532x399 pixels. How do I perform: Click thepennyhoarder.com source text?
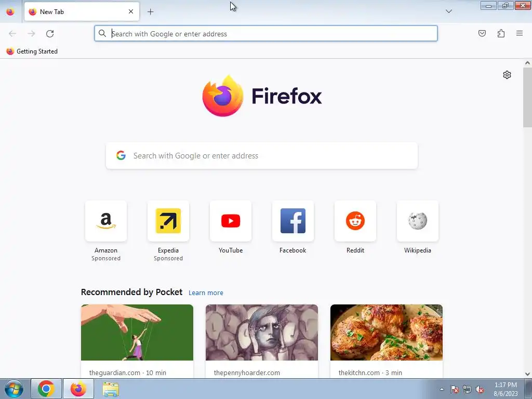tap(247, 373)
